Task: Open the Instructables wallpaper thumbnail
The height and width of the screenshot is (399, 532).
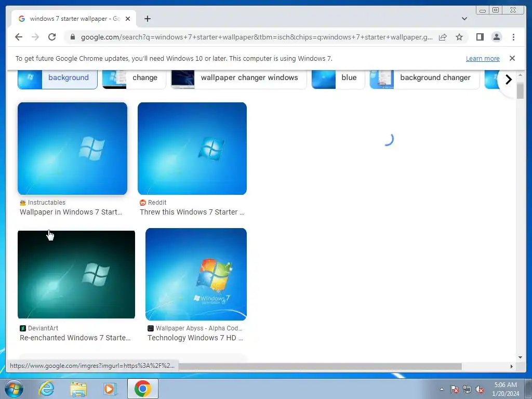Action: [72, 149]
